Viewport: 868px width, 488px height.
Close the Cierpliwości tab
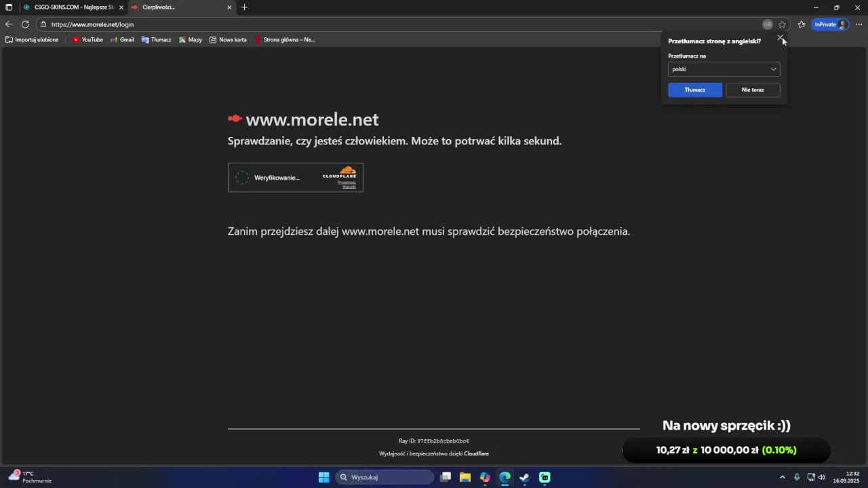[229, 7]
